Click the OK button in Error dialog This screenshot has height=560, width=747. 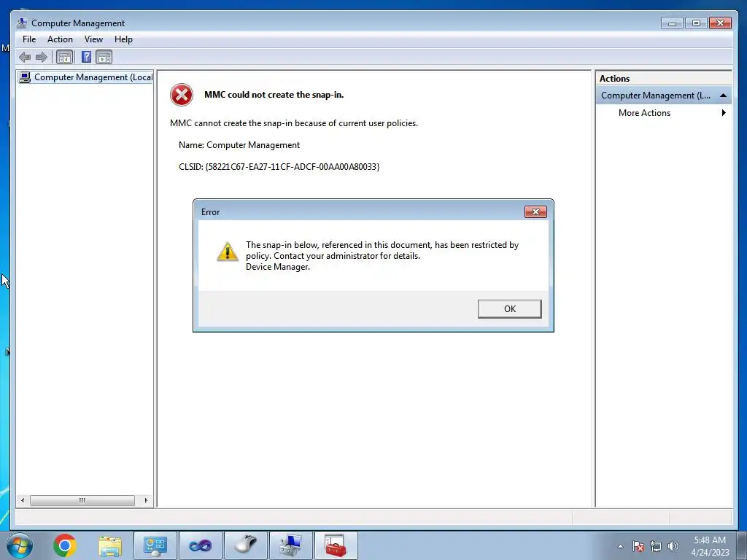click(509, 308)
